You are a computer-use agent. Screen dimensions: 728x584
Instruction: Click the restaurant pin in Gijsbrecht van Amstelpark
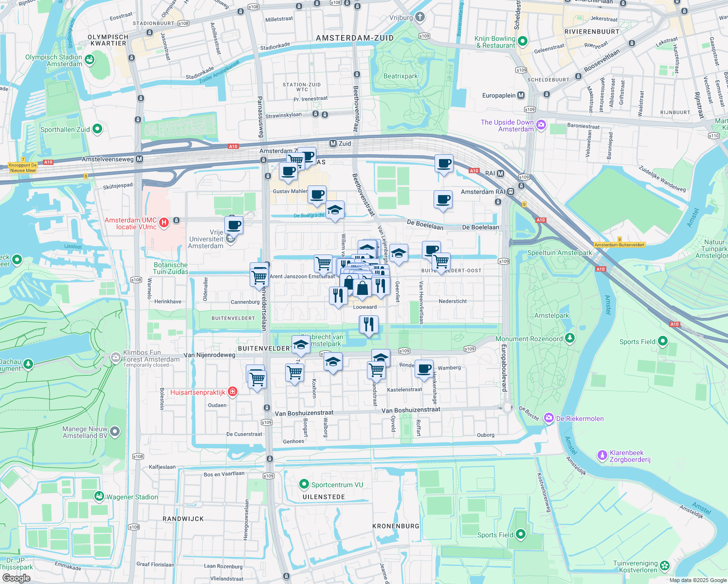pyautogui.click(x=368, y=324)
